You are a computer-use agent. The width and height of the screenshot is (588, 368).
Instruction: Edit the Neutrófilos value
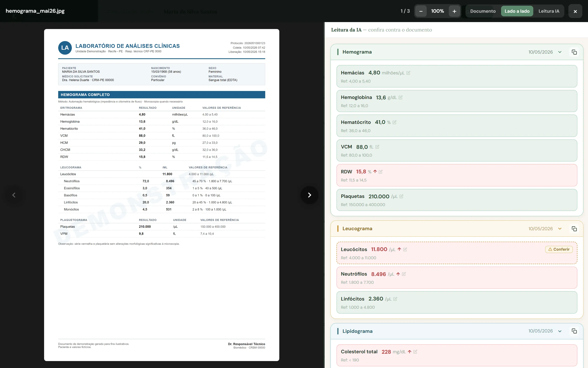coord(404,274)
